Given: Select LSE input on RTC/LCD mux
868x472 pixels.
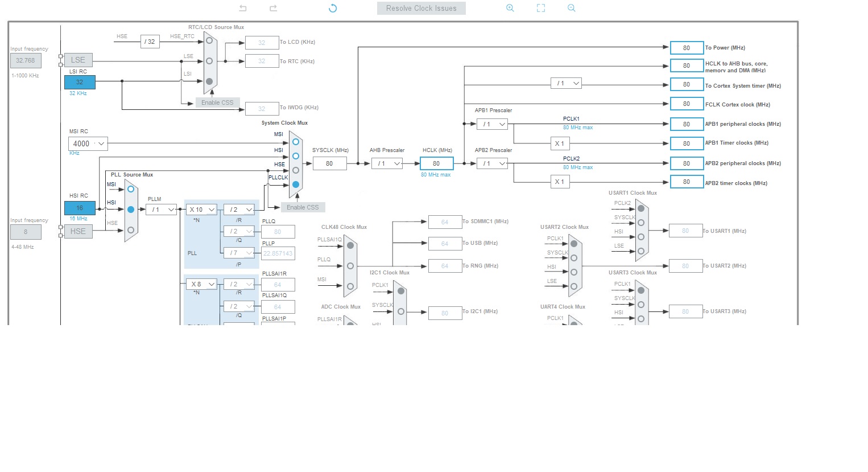Looking at the screenshot, I should click(209, 61).
